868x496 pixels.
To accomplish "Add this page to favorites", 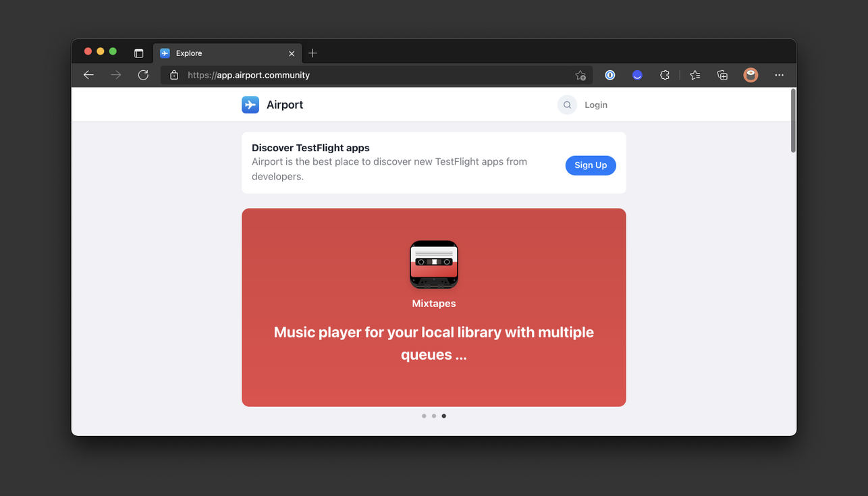I will (580, 75).
